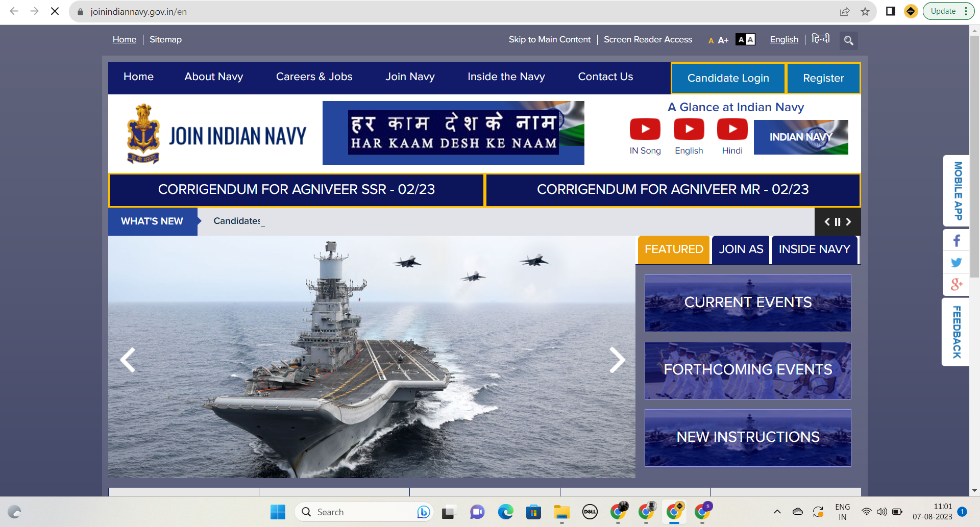Open File Explorer from taskbar
This screenshot has width=980, height=527.
click(562, 512)
